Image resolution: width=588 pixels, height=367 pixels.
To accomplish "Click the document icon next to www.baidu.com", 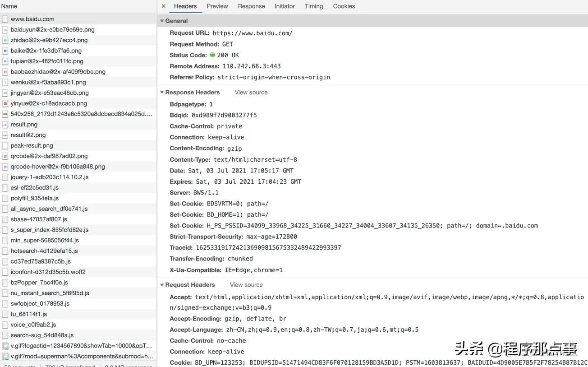I will tap(5, 19).
